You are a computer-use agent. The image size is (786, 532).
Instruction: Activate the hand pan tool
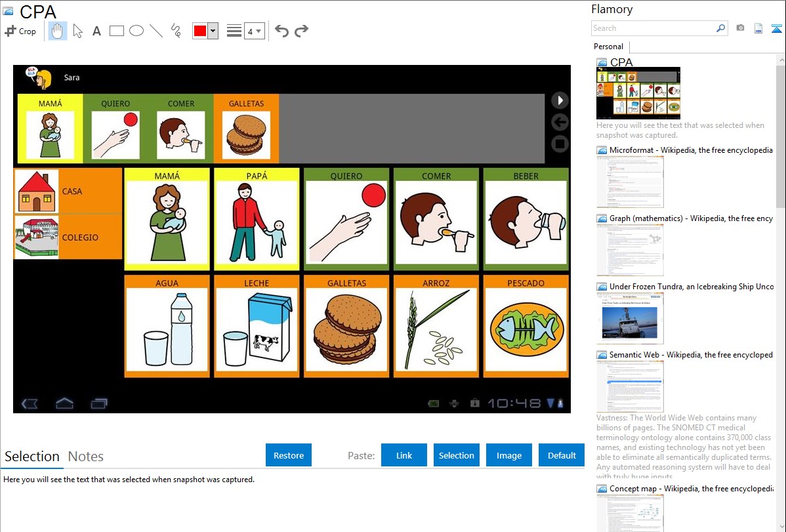click(58, 31)
